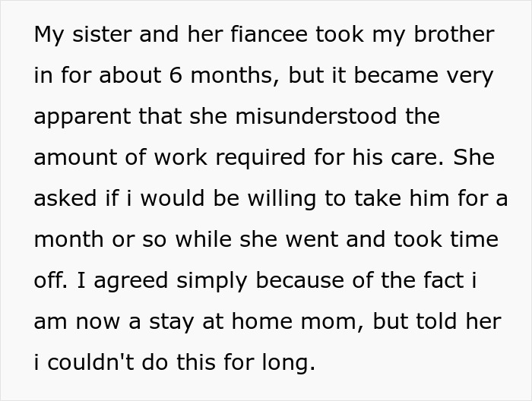
Task: Click the word "sister" in the first line
Action: [102, 35]
